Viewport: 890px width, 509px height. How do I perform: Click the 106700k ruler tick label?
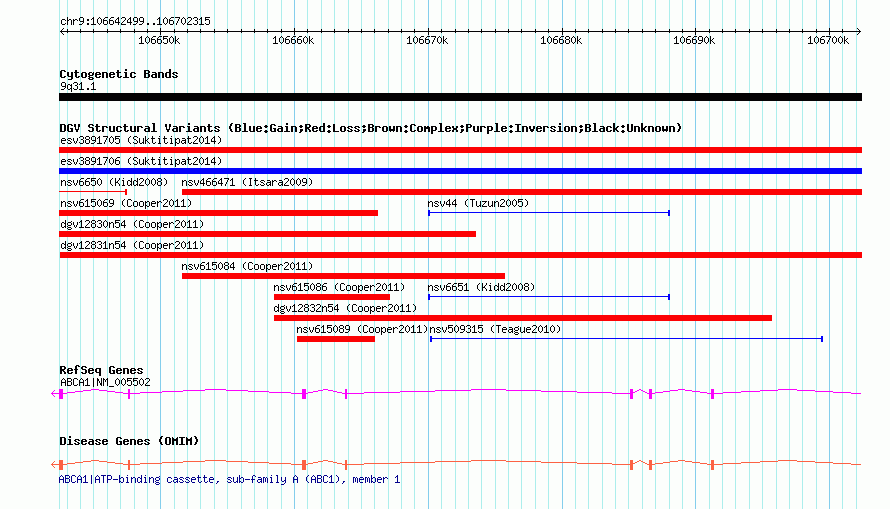coord(828,40)
